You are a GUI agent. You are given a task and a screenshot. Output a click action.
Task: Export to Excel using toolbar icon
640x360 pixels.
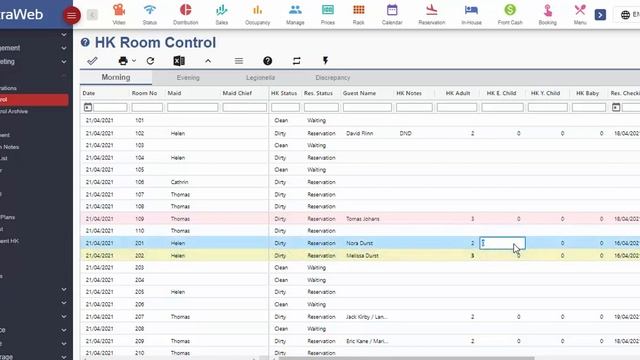click(x=179, y=61)
